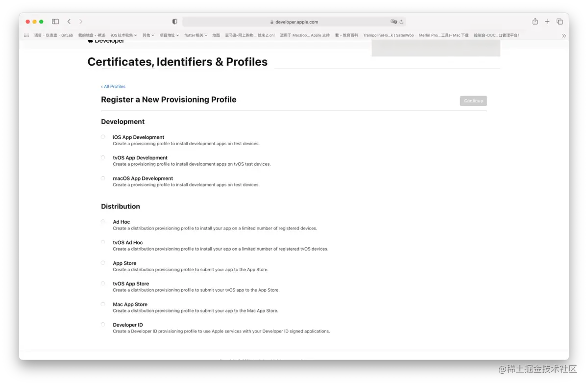
Task: Open the Share icon menu
Action: point(535,22)
